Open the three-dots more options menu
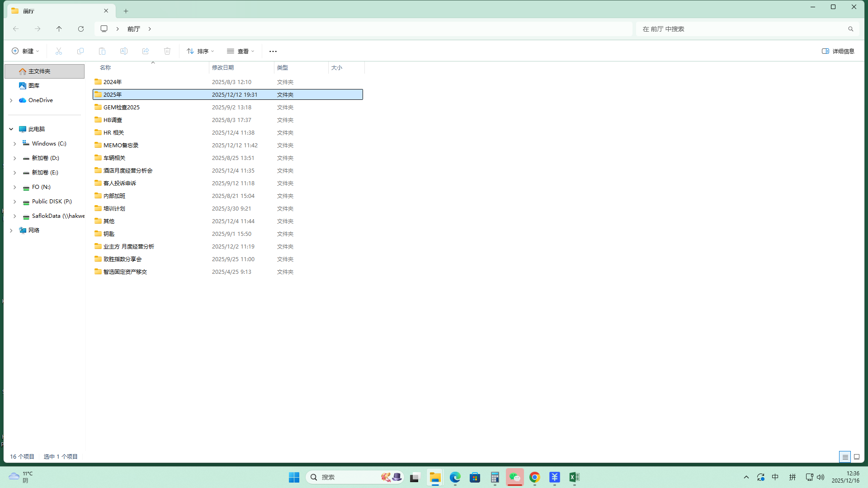Image resolution: width=868 pixels, height=488 pixels. coord(273,51)
